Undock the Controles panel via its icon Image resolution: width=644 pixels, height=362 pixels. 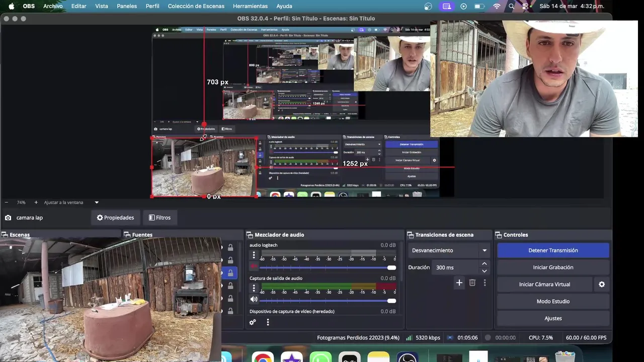point(499,235)
